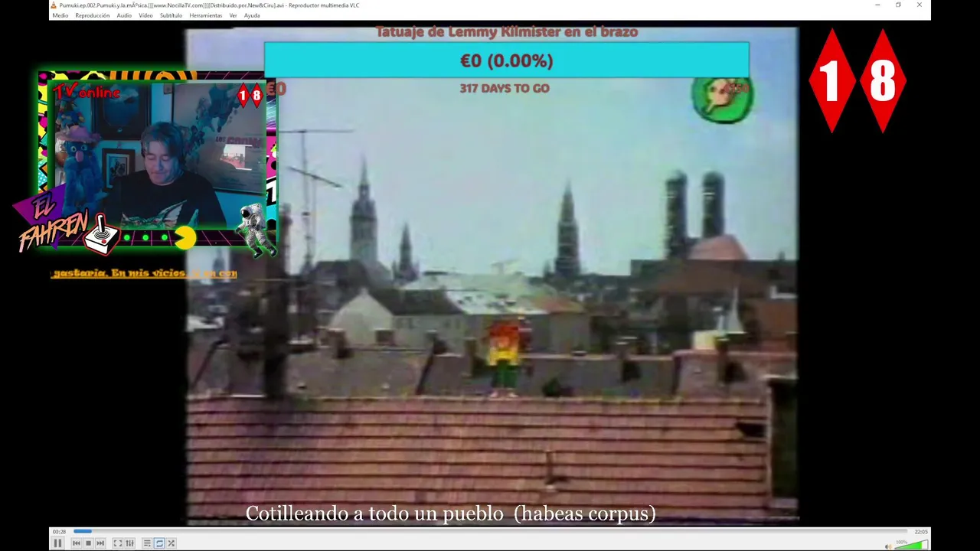Open the Ayuda menu
The image size is (980, 551).
252,15
